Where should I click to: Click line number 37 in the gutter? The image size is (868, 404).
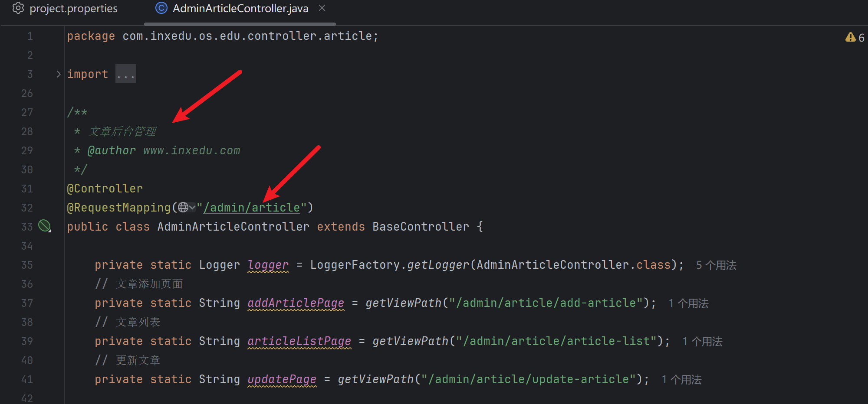pyautogui.click(x=27, y=303)
